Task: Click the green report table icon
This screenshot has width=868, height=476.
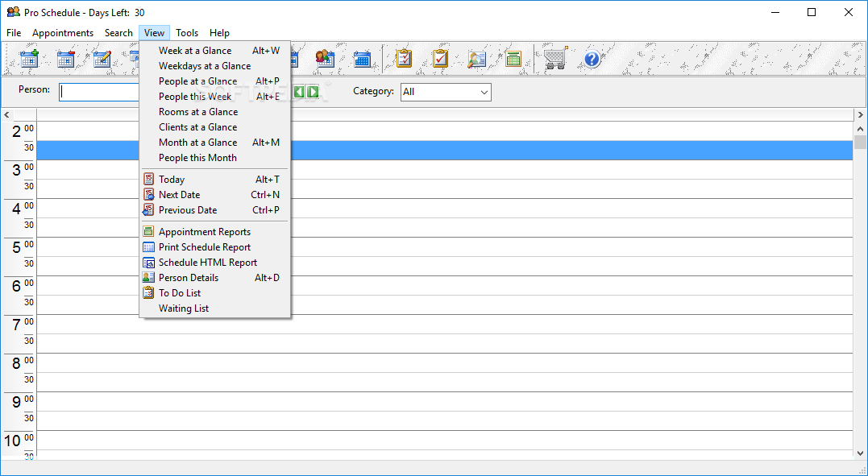Action: pyautogui.click(x=513, y=58)
